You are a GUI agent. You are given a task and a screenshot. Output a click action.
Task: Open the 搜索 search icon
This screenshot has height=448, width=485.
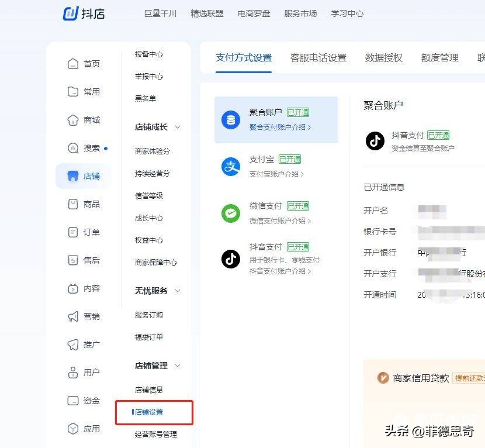(x=72, y=147)
